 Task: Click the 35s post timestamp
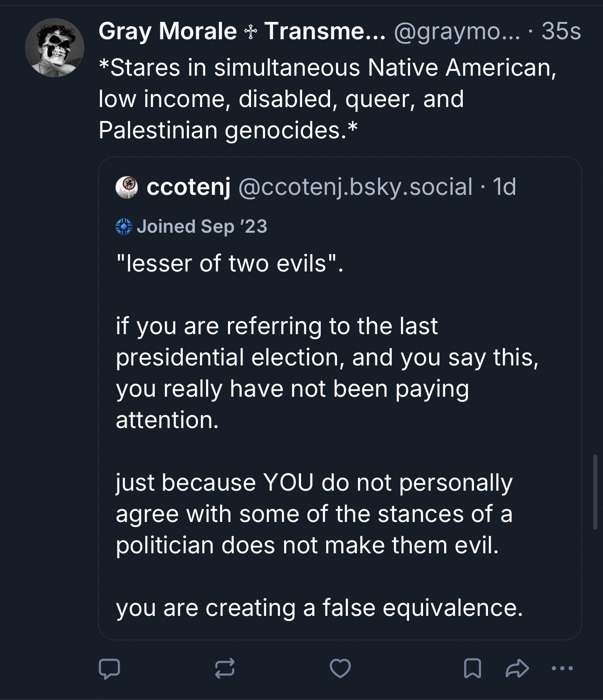(561, 32)
